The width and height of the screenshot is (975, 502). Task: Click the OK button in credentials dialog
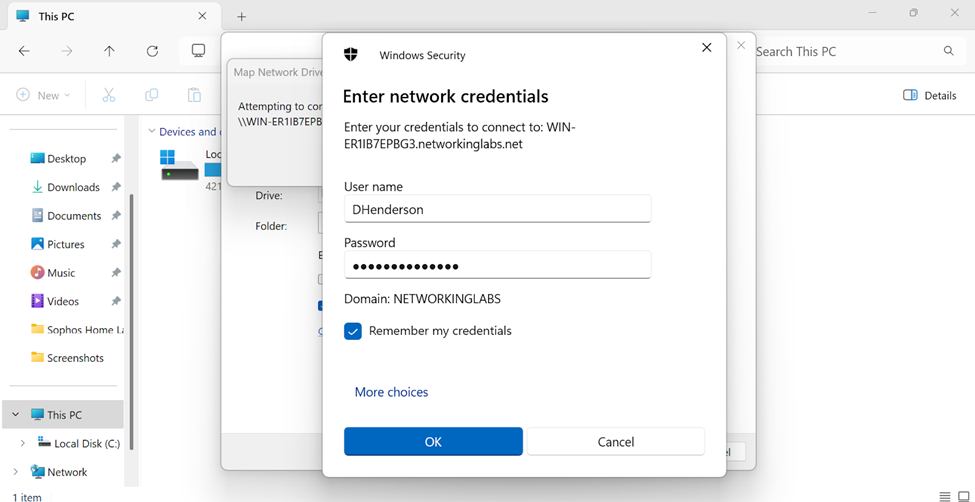pyautogui.click(x=433, y=442)
